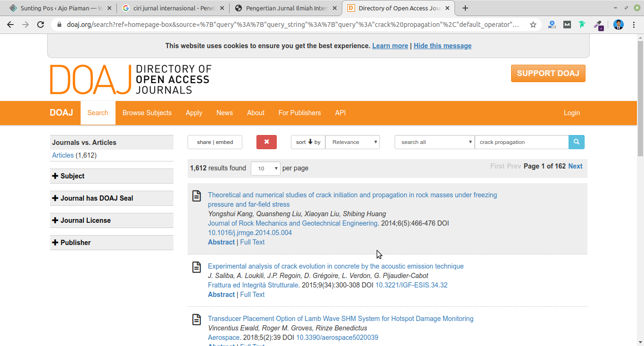Open the Search nav tab

pyautogui.click(x=98, y=113)
